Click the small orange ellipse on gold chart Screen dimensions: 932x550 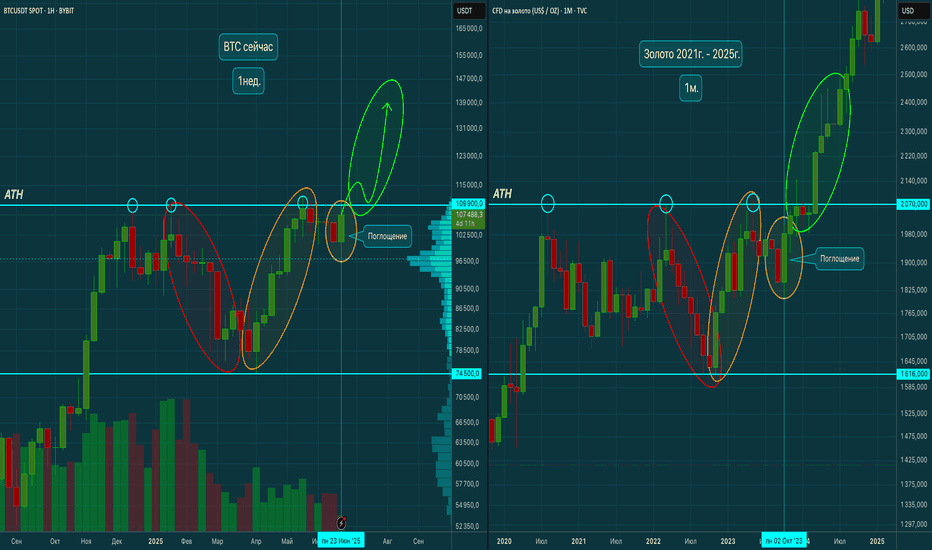click(783, 257)
